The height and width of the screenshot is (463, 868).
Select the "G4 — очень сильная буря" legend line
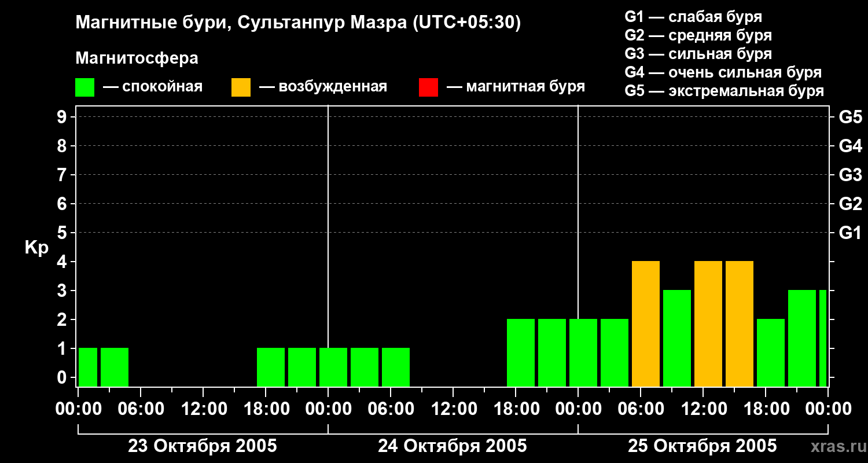723,72
